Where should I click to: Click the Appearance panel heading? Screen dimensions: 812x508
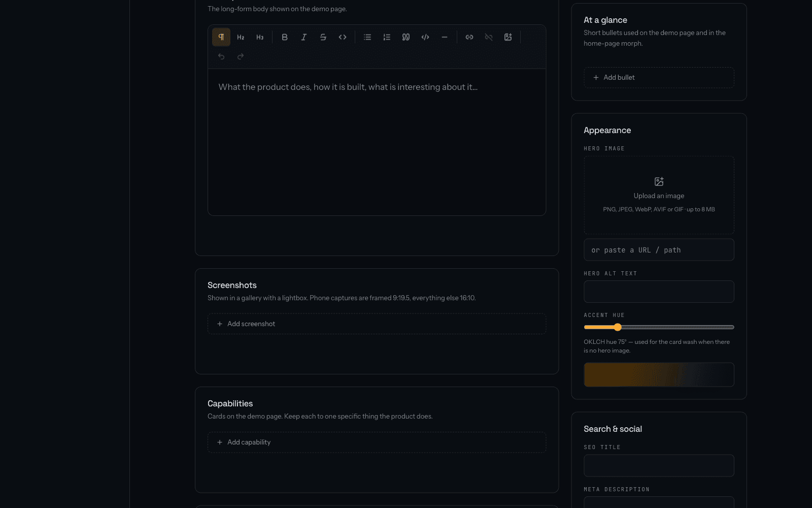coord(607,131)
